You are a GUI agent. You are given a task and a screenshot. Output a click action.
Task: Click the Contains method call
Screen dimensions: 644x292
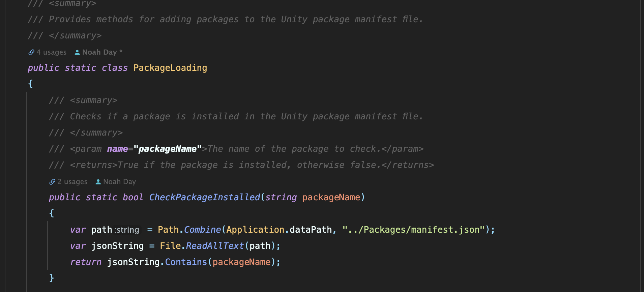click(186, 262)
